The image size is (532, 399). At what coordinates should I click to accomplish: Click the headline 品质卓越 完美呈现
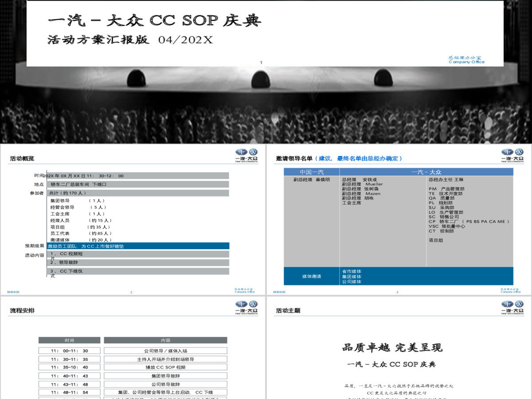pos(392,348)
